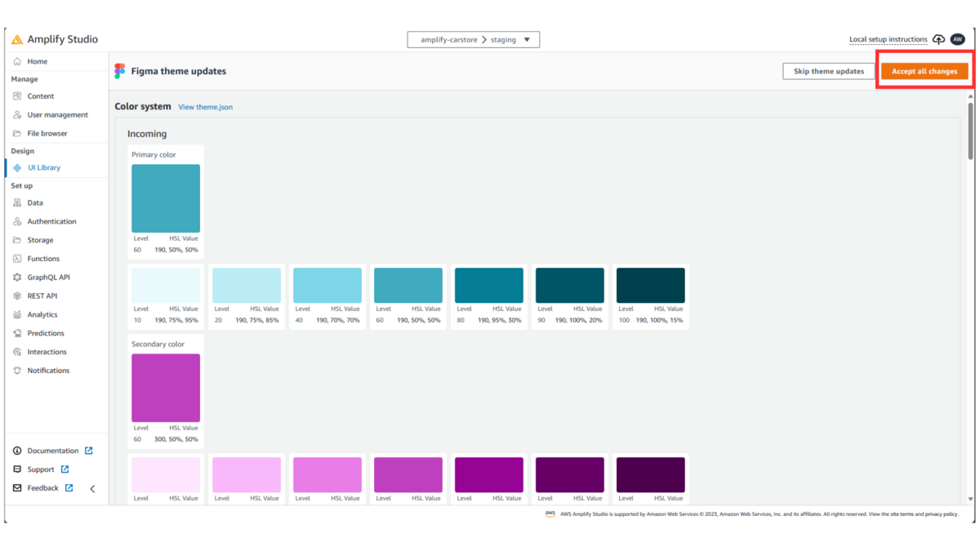
Task: Click Skip theme updates button
Action: pyautogui.click(x=829, y=71)
